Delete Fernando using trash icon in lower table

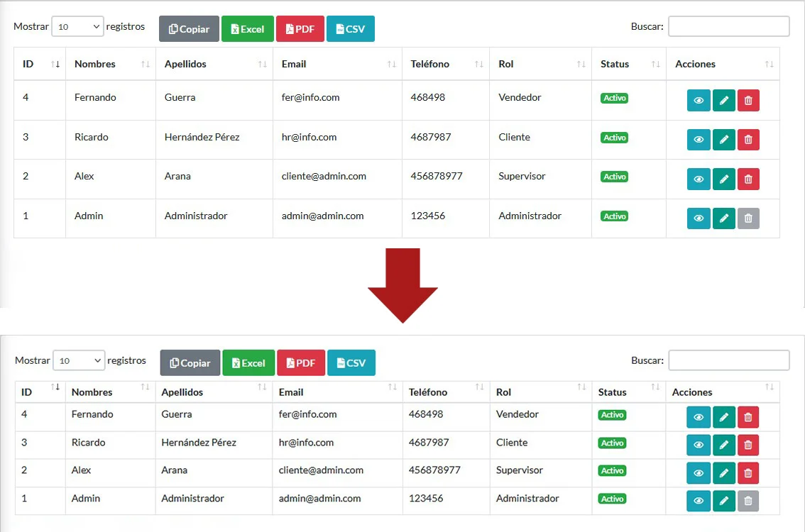747,417
